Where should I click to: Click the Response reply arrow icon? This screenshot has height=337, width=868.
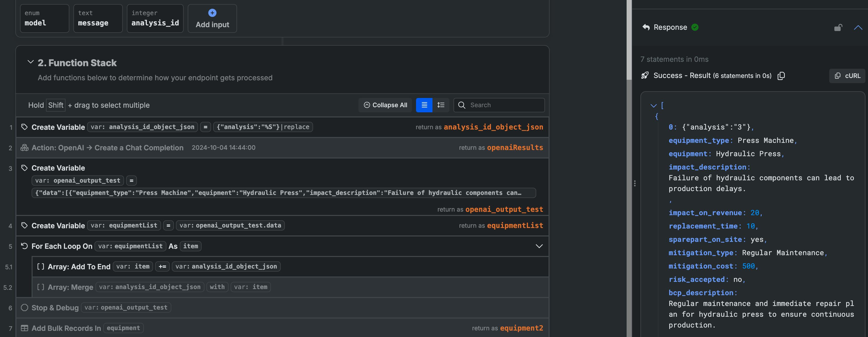click(x=646, y=27)
